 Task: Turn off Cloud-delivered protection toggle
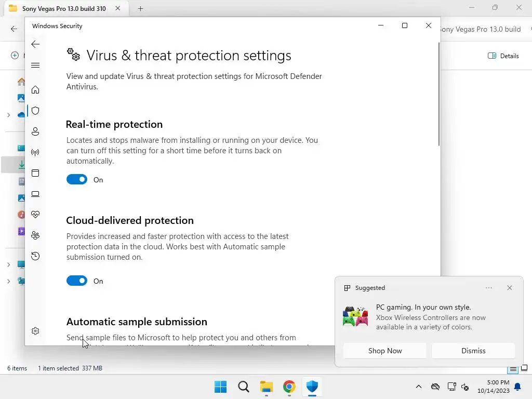click(77, 281)
